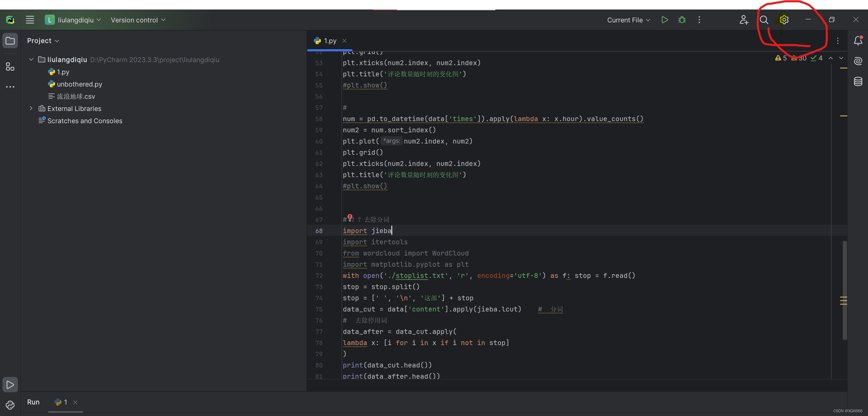Open the Current File run configuration dropdown

(x=628, y=20)
